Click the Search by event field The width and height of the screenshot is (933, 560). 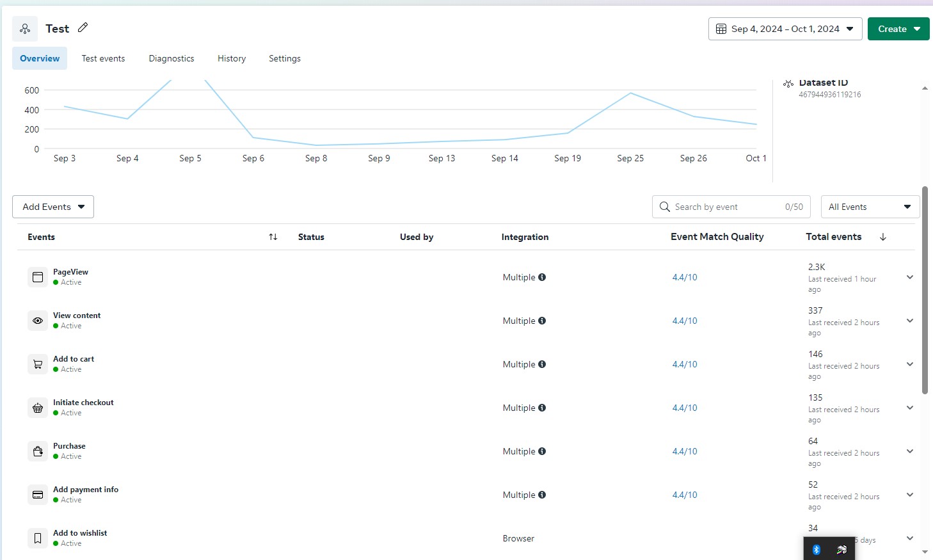click(726, 207)
